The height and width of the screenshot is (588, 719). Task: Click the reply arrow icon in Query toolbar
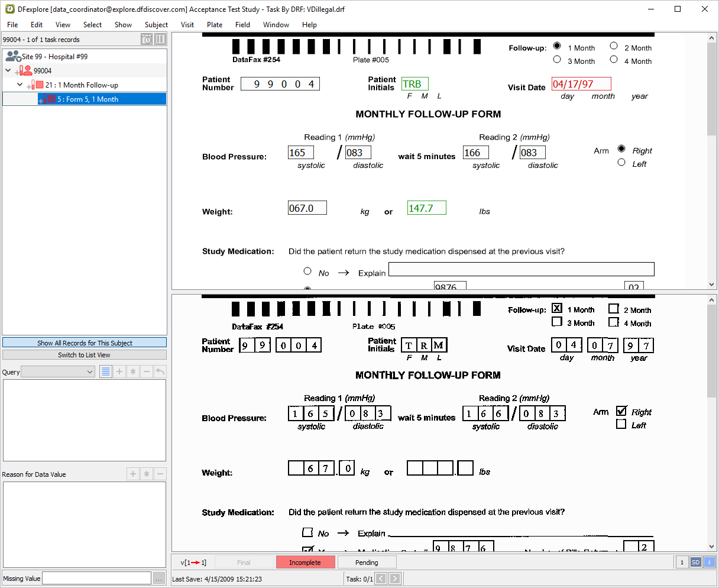(160, 371)
